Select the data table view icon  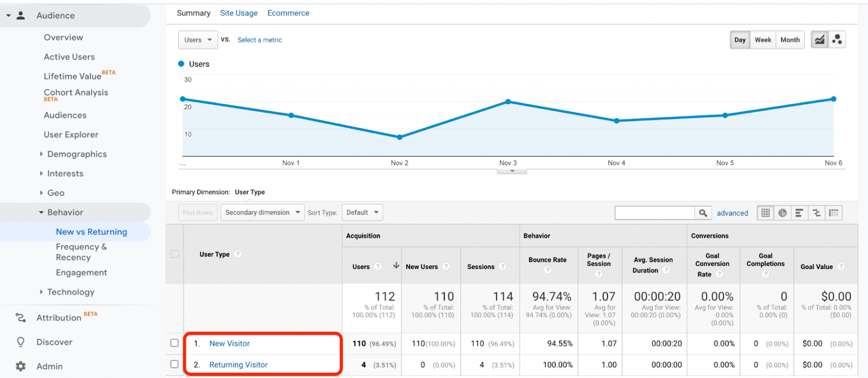[765, 213]
